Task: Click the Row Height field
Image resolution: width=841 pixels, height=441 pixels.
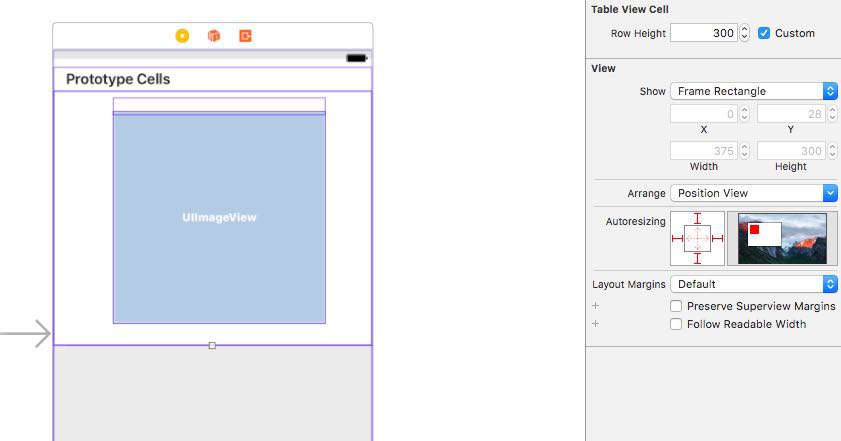Action: [704, 33]
